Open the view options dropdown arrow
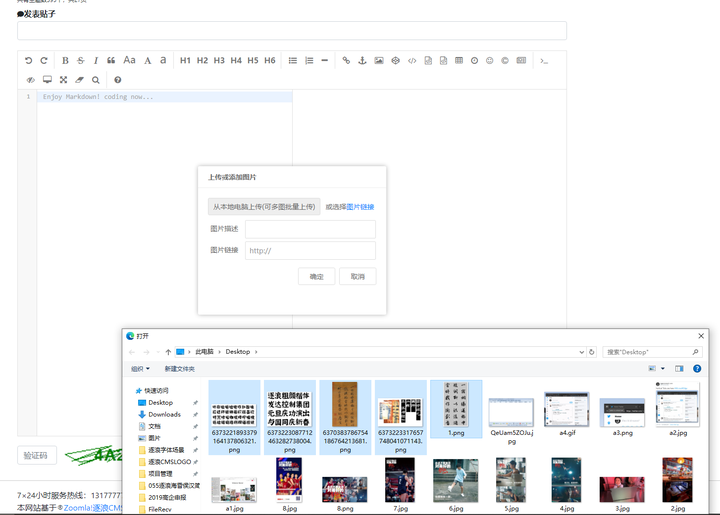Image resolution: width=720 pixels, height=515 pixels. pyautogui.click(x=662, y=369)
